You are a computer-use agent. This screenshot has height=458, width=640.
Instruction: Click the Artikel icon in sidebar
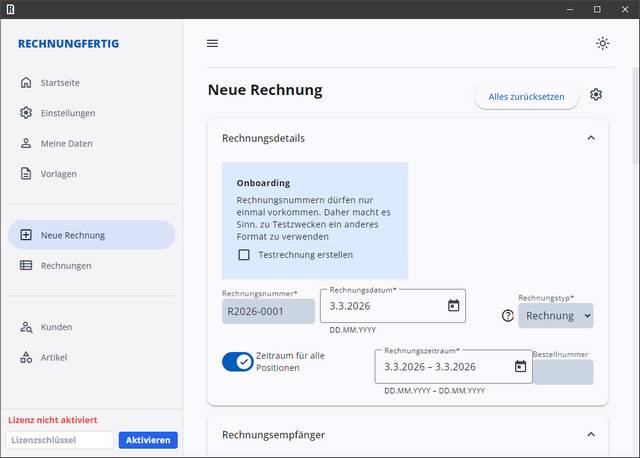(x=26, y=357)
